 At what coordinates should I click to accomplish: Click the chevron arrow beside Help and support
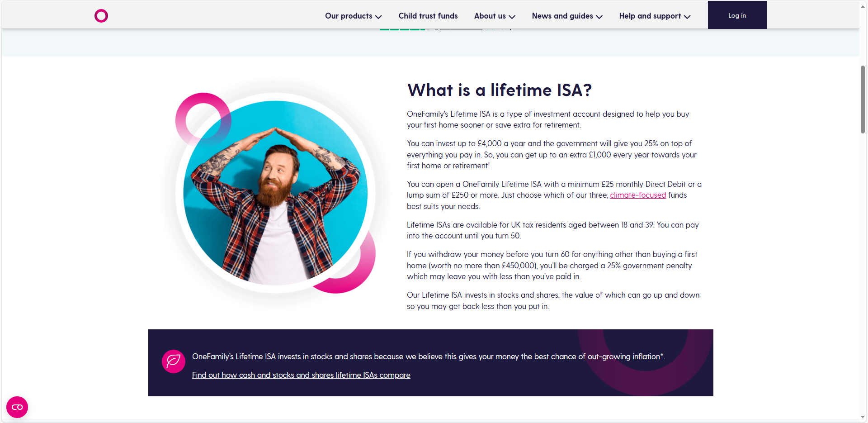click(x=687, y=17)
